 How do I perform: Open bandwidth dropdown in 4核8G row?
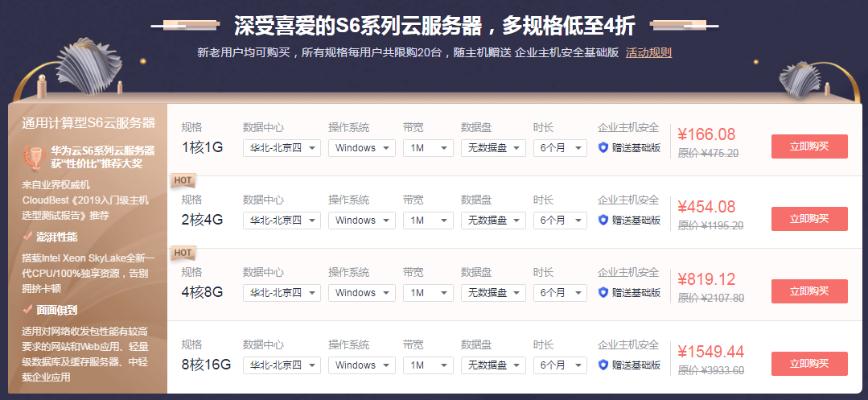[x=426, y=293]
